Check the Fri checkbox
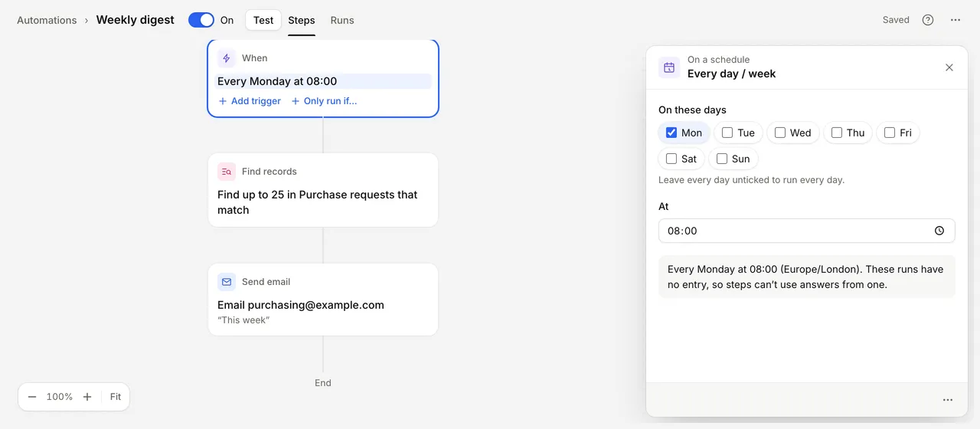Viewport: 980px width, 429px height. pyautogui.click(x=890, y=133)
